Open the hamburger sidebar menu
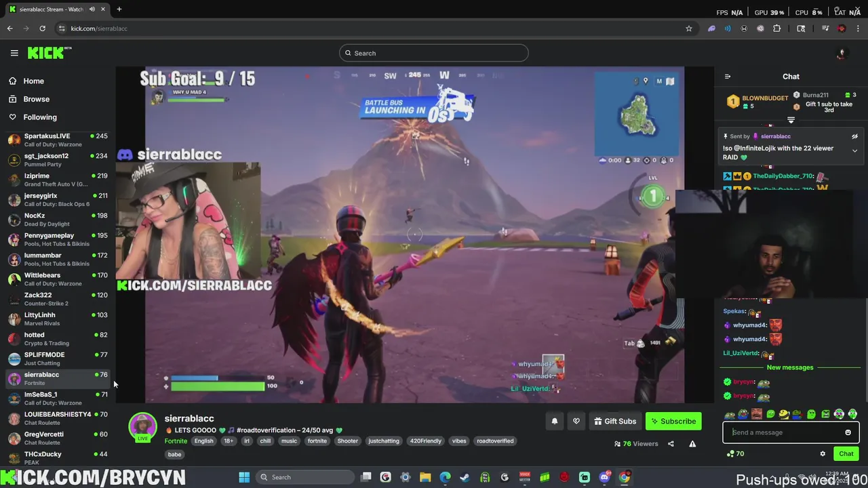 click(x=14, y=53)
